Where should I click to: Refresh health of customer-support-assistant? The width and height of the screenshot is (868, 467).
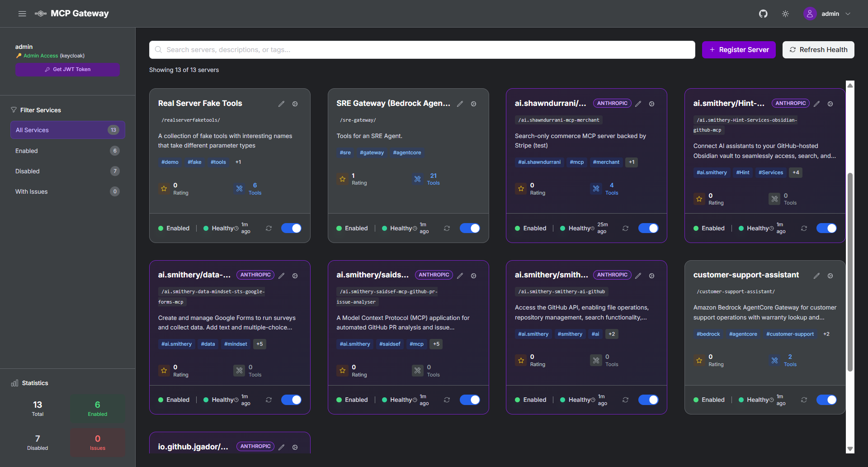(x=804, y=400)
